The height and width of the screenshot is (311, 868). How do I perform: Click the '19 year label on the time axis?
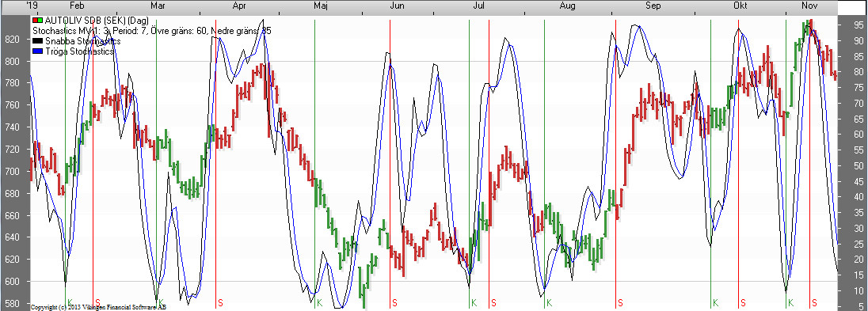pyautogui.click(x=32, y=6)
